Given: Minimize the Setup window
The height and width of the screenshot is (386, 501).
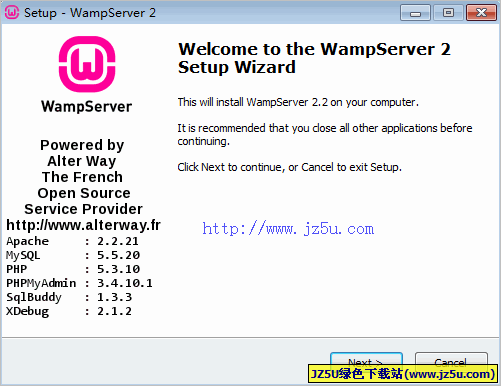Looking at the screenshot, I should [x=415, y=13].
